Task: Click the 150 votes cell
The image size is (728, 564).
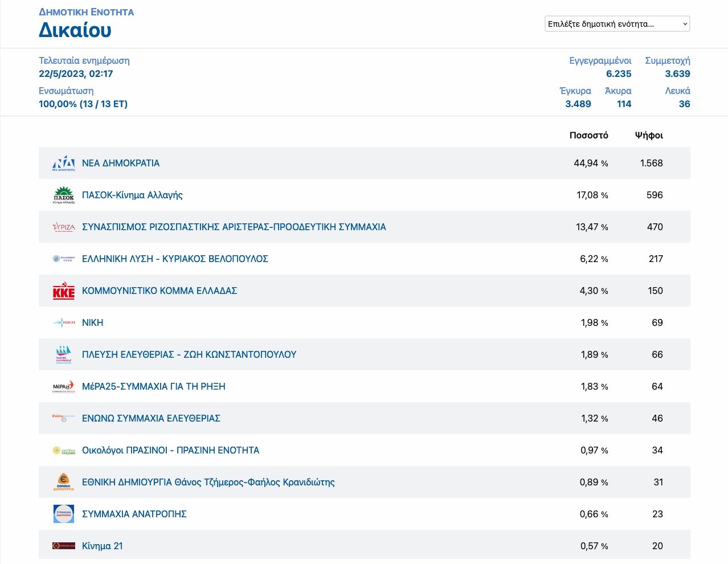Action: 655,291
